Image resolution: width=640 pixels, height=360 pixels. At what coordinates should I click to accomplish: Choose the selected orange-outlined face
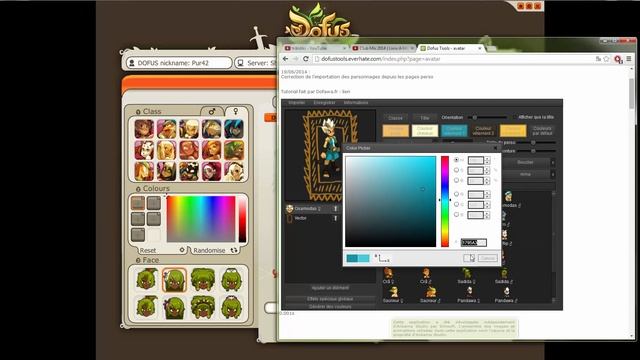point(174,280)
